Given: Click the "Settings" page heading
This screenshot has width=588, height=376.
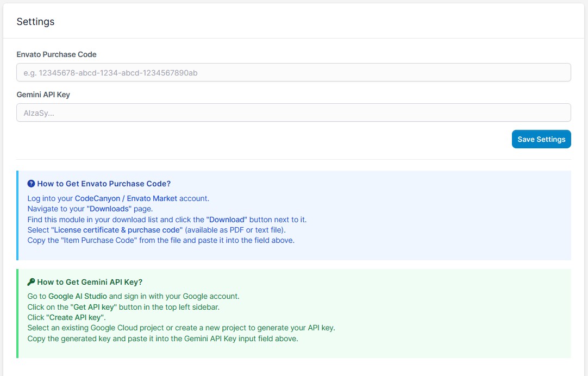Looking at the screenshot, I should (36, 22).
